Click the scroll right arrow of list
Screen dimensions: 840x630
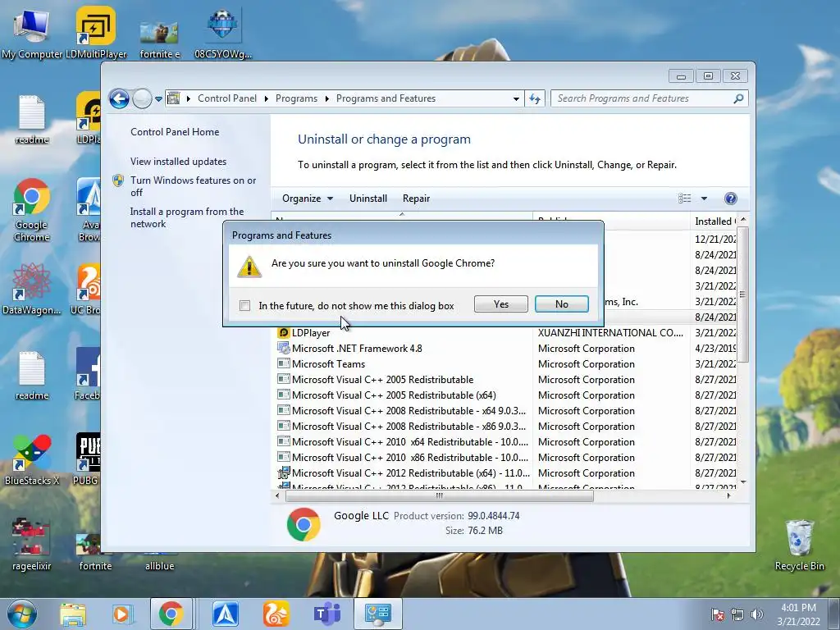(x=728, y=495)
